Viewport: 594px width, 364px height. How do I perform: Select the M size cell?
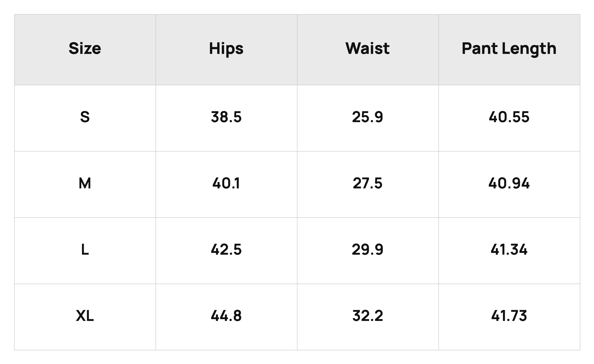(x=85, y=184)
